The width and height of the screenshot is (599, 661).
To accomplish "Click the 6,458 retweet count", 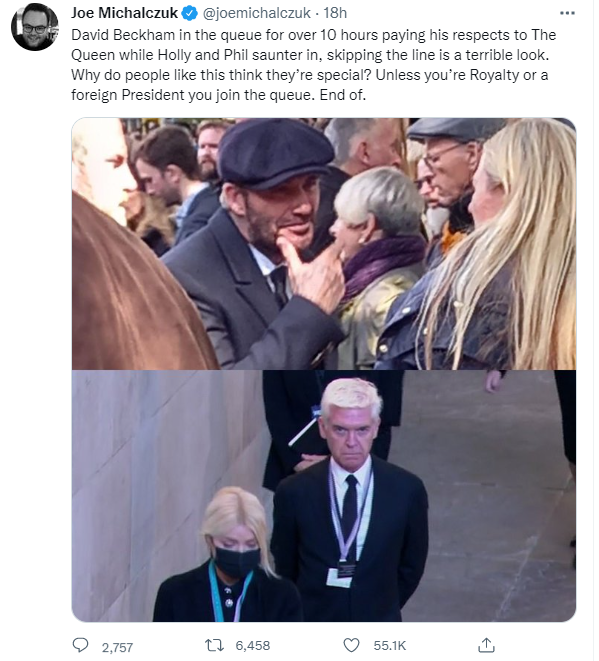I will coord(252,645).
